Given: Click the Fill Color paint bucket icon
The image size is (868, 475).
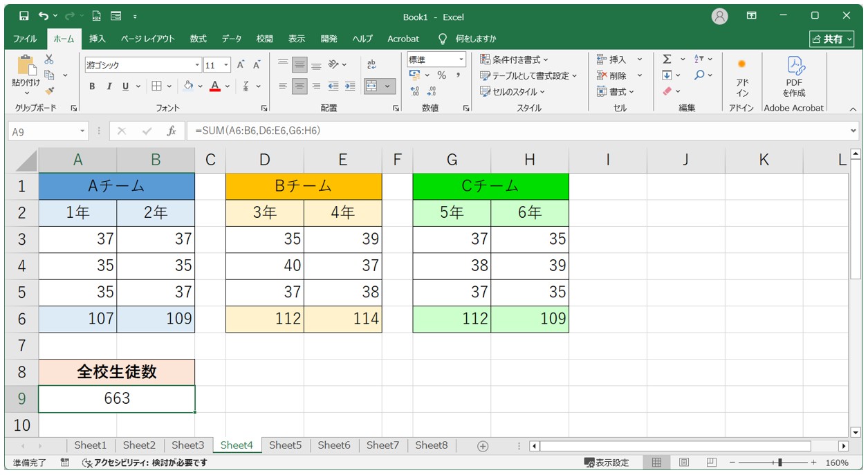Looking at the screenshot, I should click(188, 86).
